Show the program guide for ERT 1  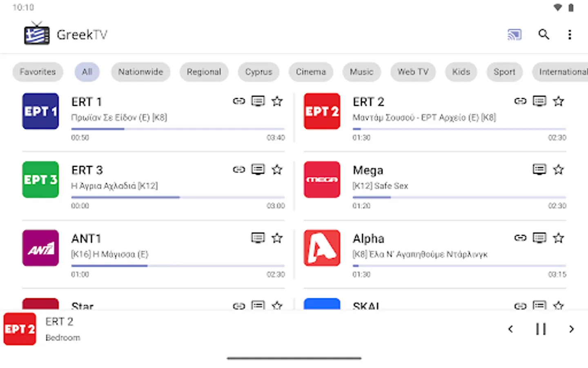258,101
